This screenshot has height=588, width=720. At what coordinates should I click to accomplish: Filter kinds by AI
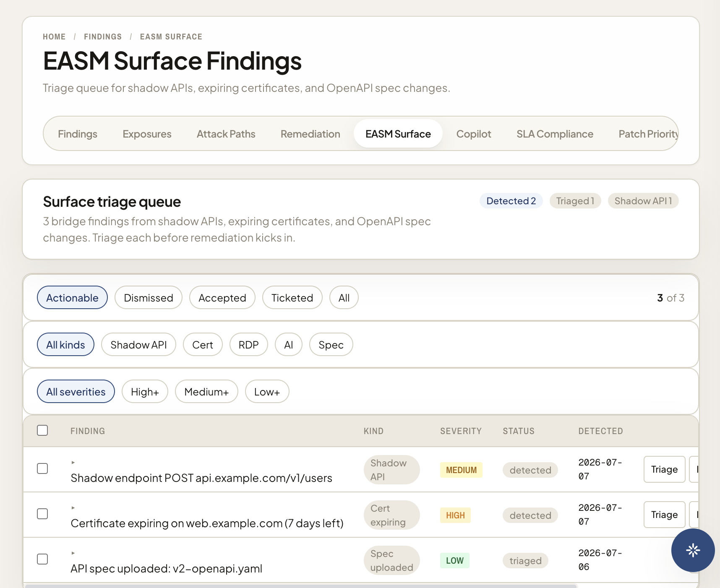[x=289, y=344]
